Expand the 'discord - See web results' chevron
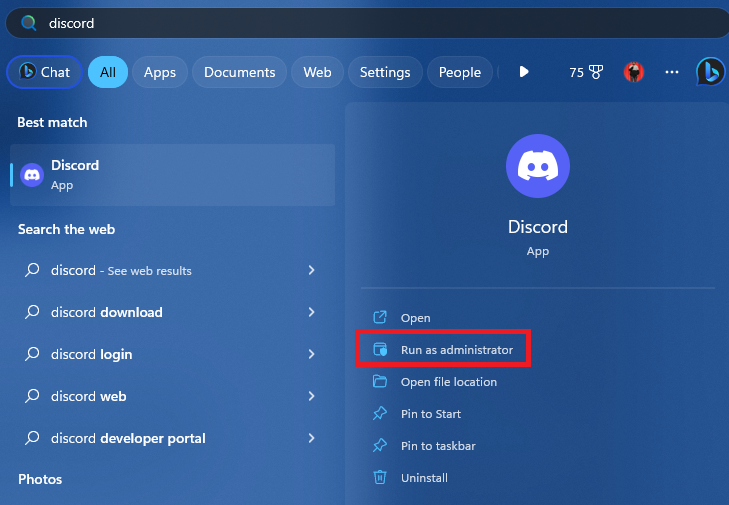 pos(312,270)
